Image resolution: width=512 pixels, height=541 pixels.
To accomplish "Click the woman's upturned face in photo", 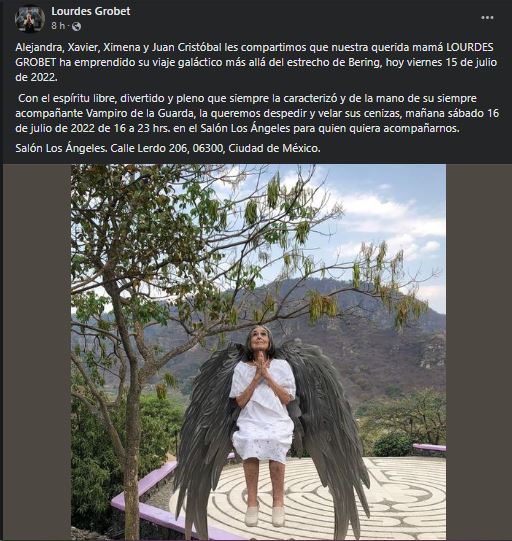I will pos(260,340).
